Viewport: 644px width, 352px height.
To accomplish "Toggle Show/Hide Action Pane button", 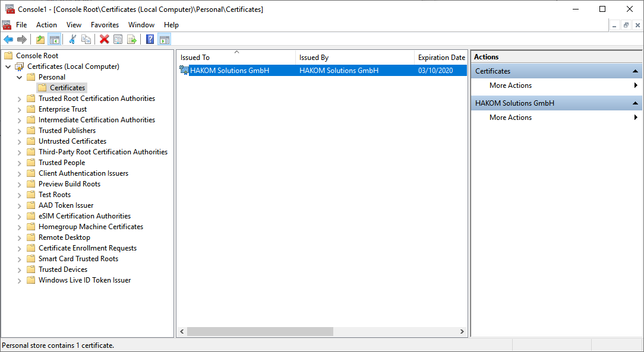I will click(164, 40).
